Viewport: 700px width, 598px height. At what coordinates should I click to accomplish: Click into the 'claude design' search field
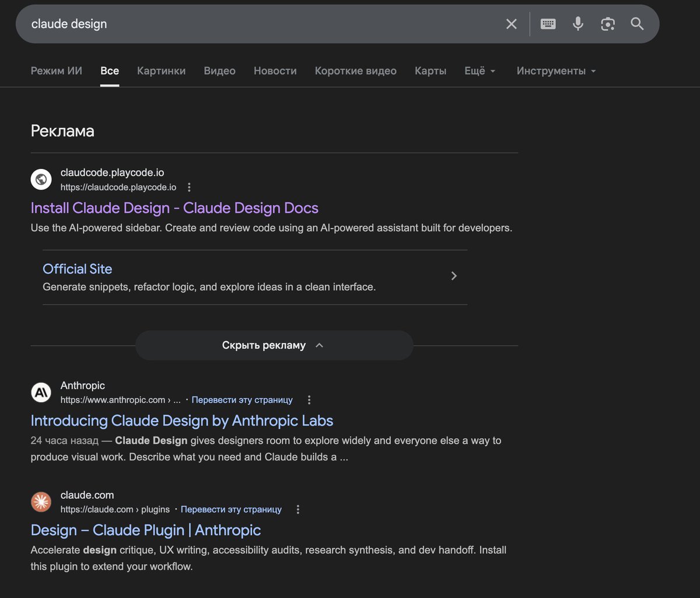(x=262, y=24)
